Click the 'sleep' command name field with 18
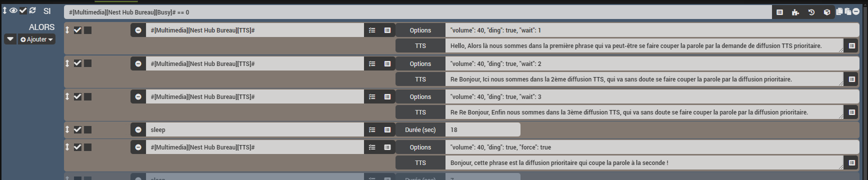 tap(255, 129)
